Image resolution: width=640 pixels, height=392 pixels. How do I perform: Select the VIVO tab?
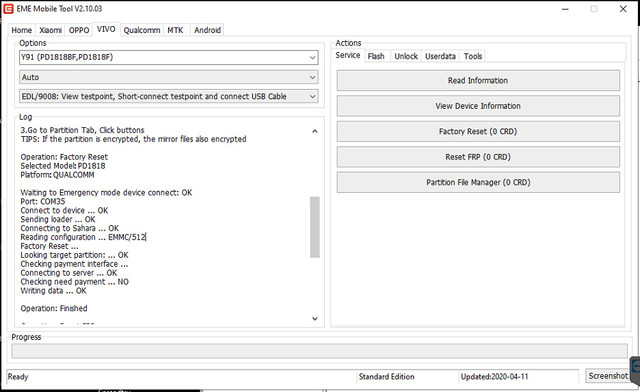coord(106,29)
